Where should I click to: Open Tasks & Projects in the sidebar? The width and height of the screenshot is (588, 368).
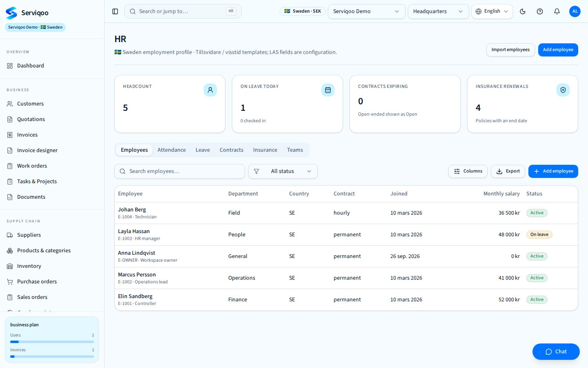pos(52,182)
